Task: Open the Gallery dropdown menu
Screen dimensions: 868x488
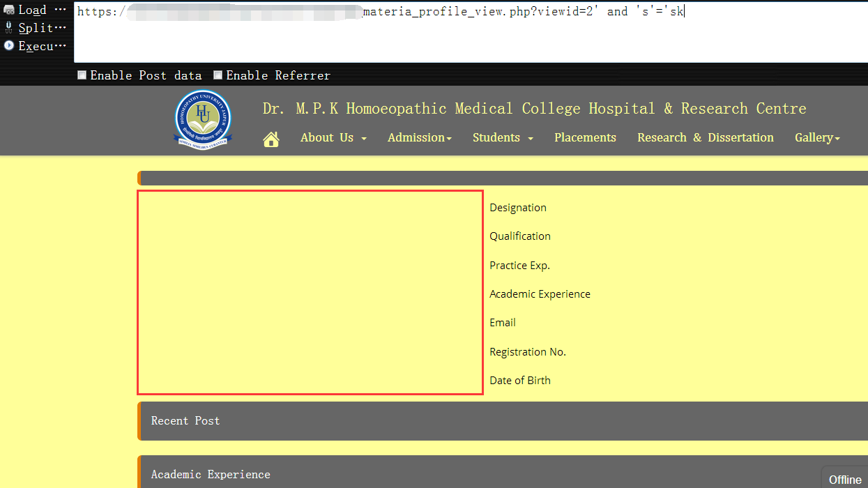Action: click(x=816, y=138)
